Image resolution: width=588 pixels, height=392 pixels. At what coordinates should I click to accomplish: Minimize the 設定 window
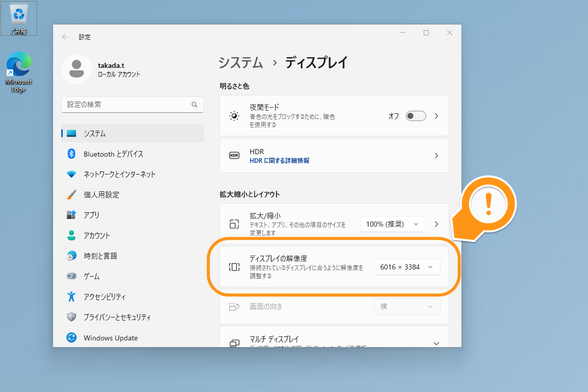(x=402, y=33)
